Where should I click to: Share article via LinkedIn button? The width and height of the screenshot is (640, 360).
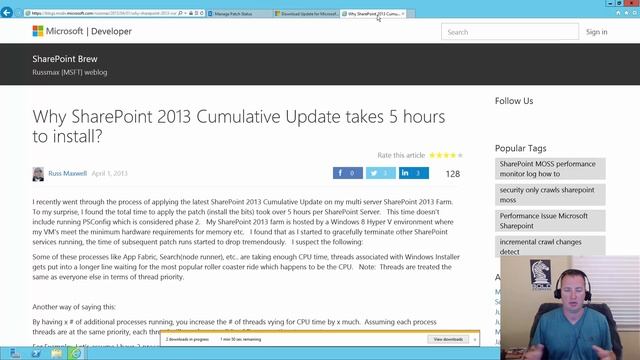click(x=413, y=173)
